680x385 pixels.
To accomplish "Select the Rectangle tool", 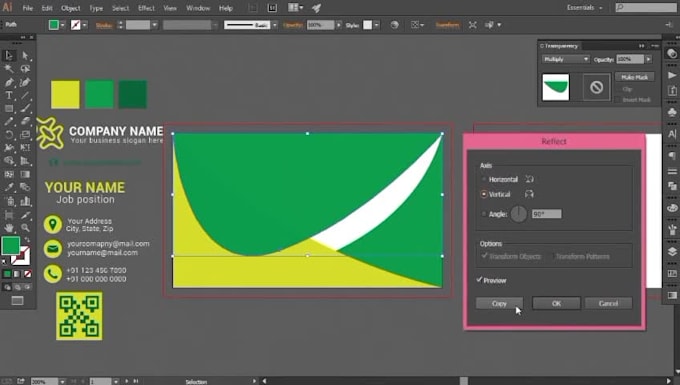I will 9,108.
